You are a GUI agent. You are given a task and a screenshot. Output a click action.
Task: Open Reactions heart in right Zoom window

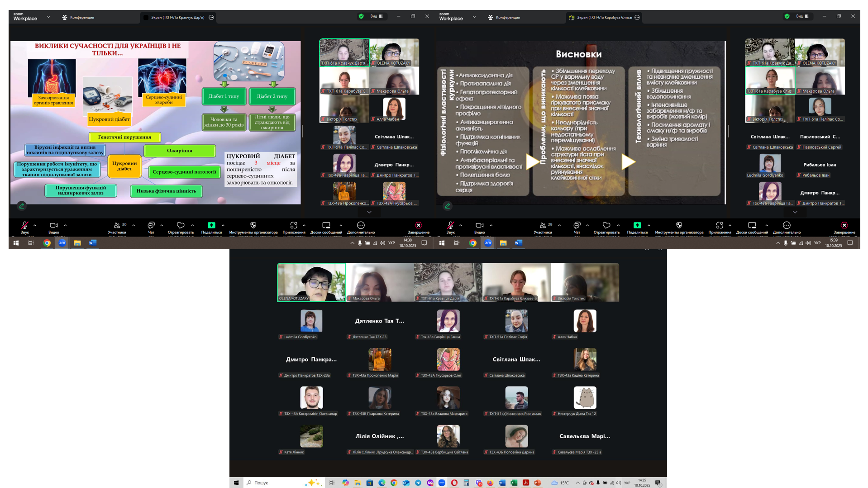pyautogui.click(x=606, y=225)
